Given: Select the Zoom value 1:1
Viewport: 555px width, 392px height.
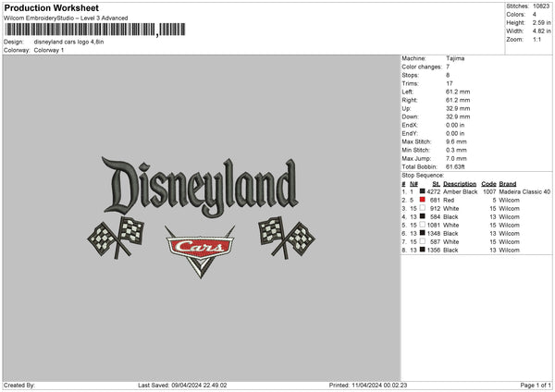Looking at the screenshot, I should tap(536, 39).
